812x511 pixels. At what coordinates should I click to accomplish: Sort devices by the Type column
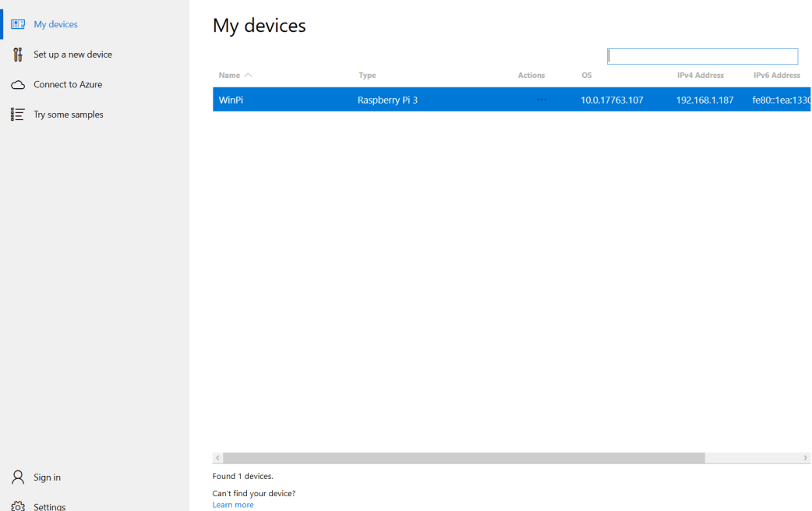367,75
